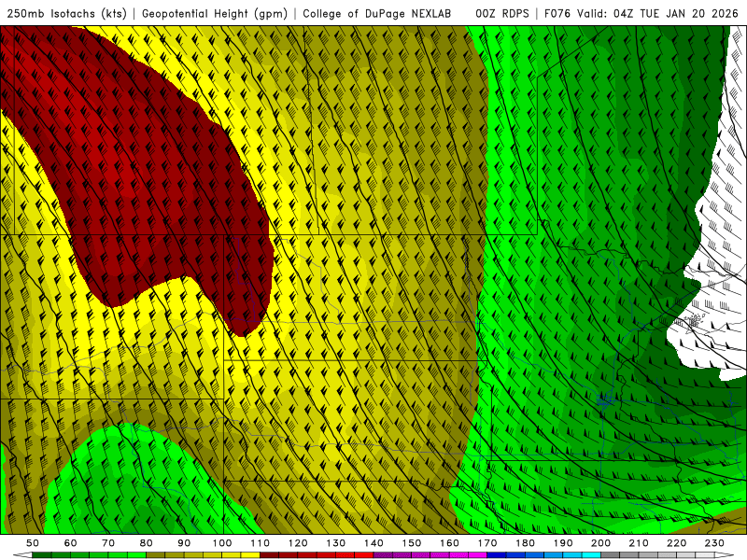Image resolution: width=747 pixels, height=560 pixels.
Task: Click the 150 label on the color scale
Action: 412,543
